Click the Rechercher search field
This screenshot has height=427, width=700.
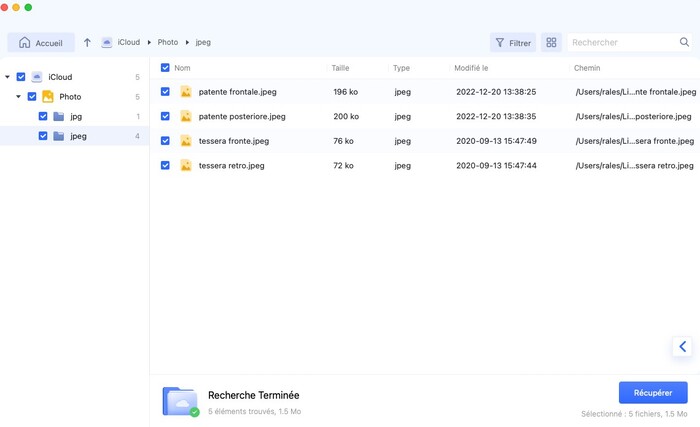click(x=622, y=43)
